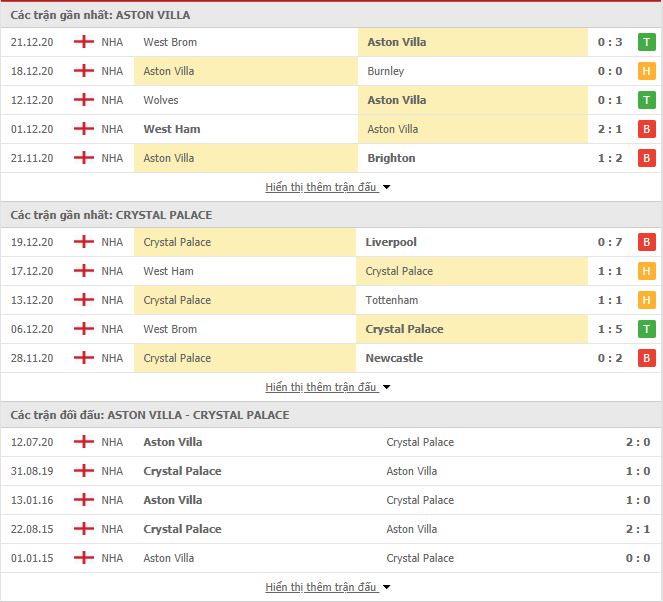The image size is (663, 602).
Task: Click the orange H badge for Burnley match
Action: click(647, 71)
